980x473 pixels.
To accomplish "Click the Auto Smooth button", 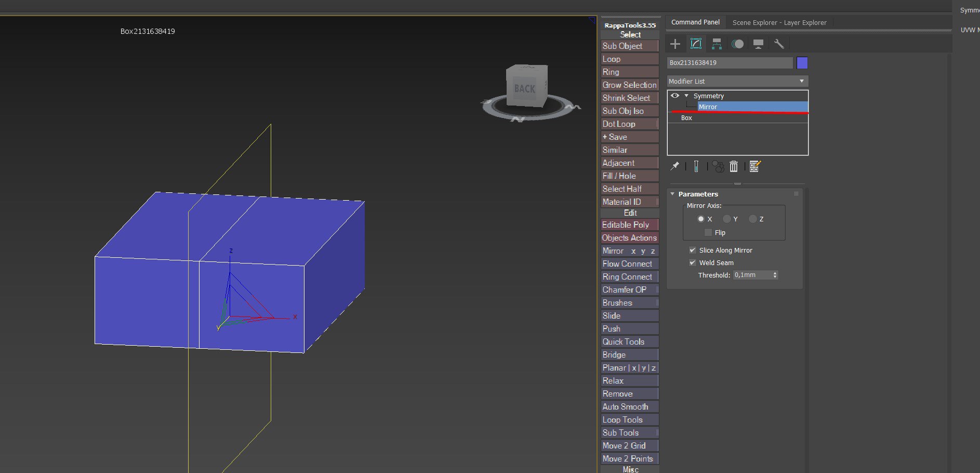I will 630,406.
